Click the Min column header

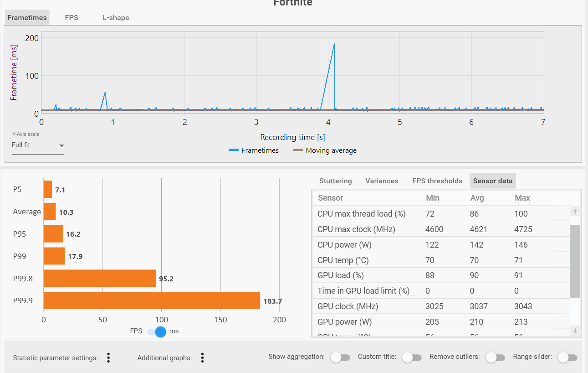point(433,198)
